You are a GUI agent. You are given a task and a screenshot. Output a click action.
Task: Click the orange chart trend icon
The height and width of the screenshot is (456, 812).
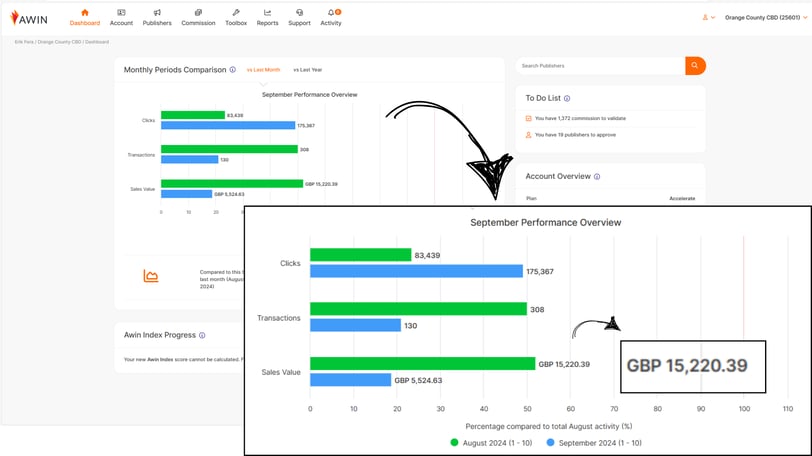point(151,276)
